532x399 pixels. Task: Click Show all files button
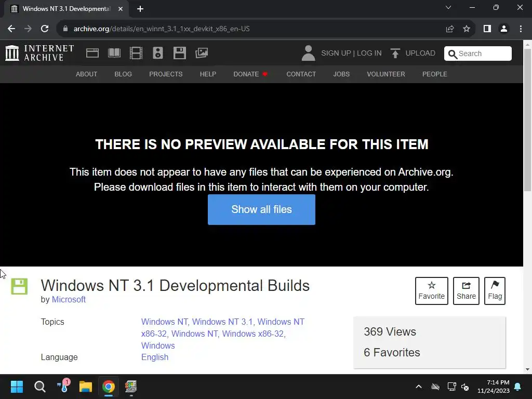262,209
